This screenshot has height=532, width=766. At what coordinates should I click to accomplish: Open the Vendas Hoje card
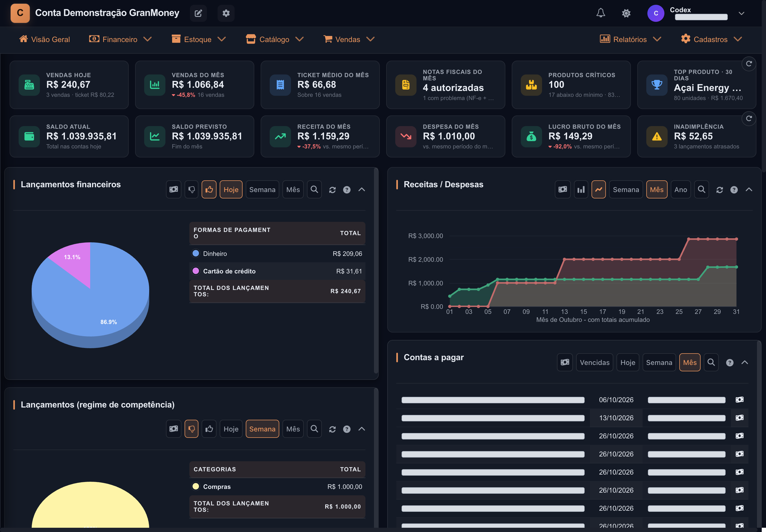point(69,85)
